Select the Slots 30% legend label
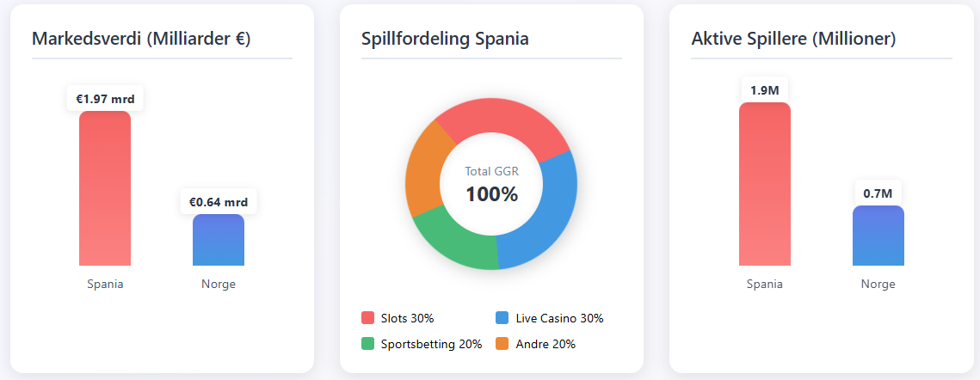The height and width of the screenshot is (380, 980). click(407, 318)
